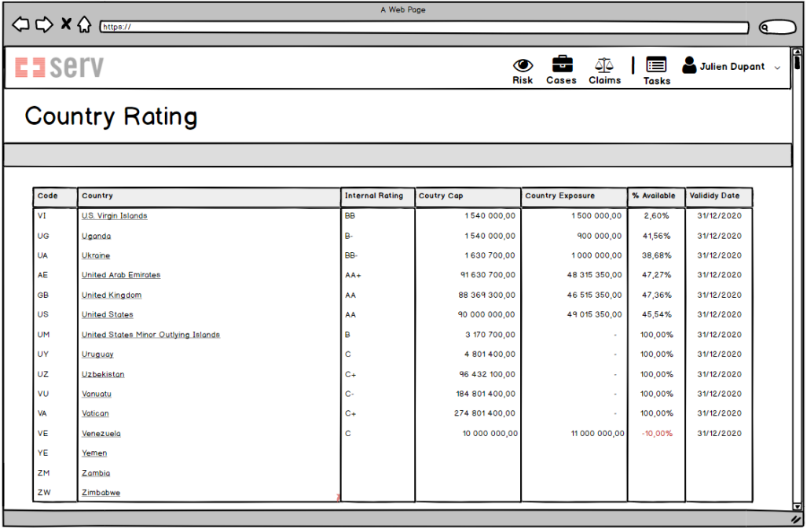Open the United Arab Emirates link
Image resolution: width=807 pixels, height=532 pixels.
(x=121, y=275)
